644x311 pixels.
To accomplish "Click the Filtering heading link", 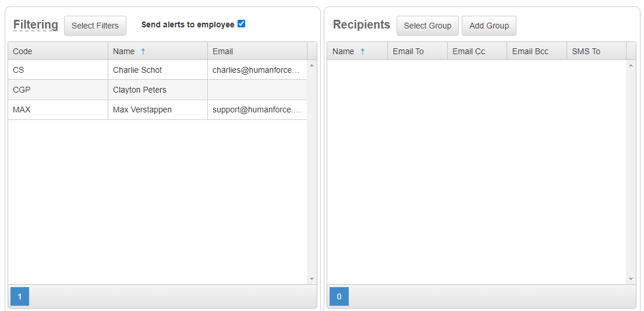I will 36,25.
